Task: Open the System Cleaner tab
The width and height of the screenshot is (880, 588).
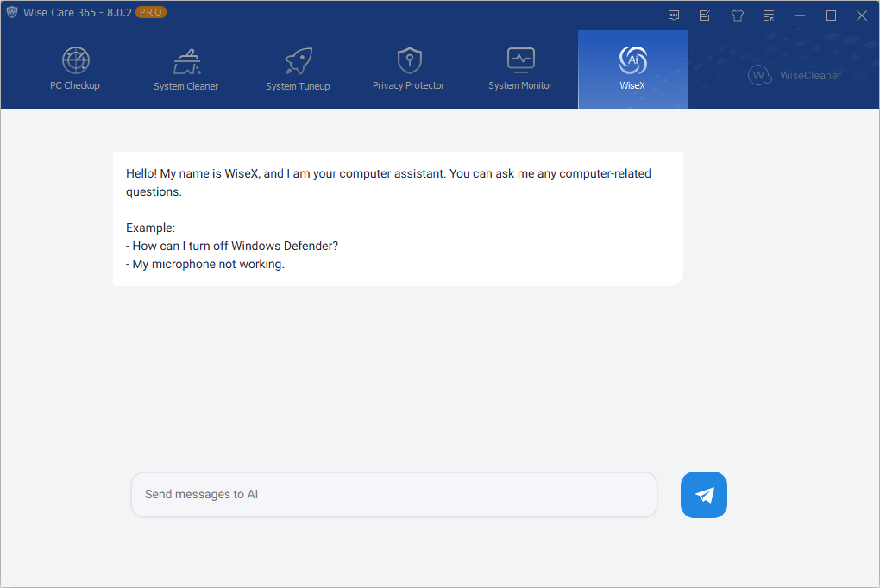Action: click(x=185, y=69)
